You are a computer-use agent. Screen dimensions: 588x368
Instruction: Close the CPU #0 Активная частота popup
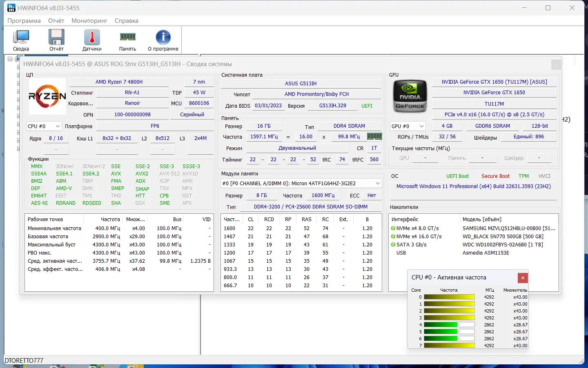coord(523,278)
